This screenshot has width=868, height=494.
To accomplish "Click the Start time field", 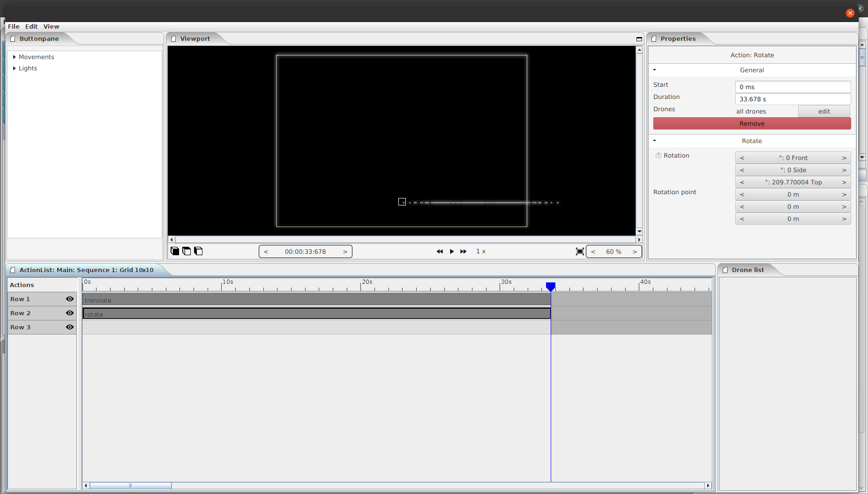I will [793, 87].
